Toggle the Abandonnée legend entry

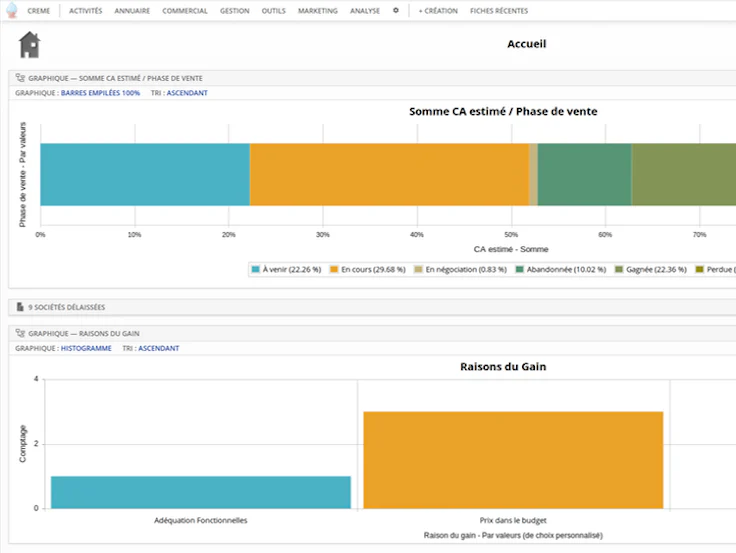(561, 269)
